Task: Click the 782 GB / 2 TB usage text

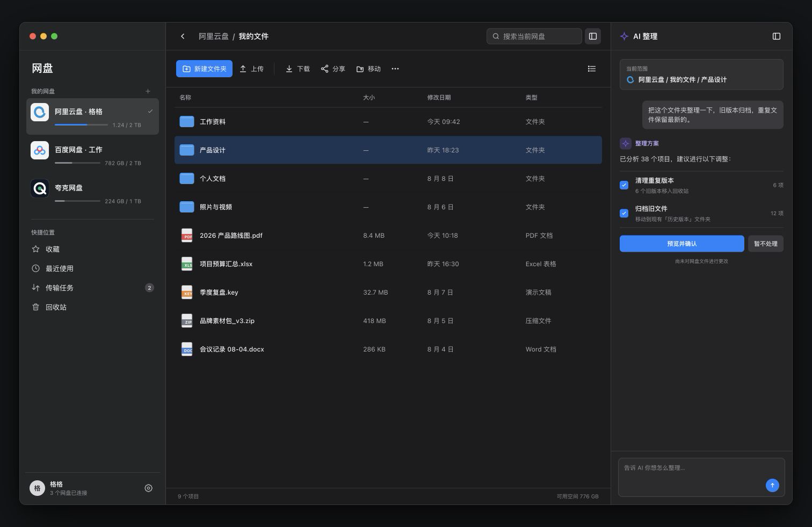Action: 123,163
